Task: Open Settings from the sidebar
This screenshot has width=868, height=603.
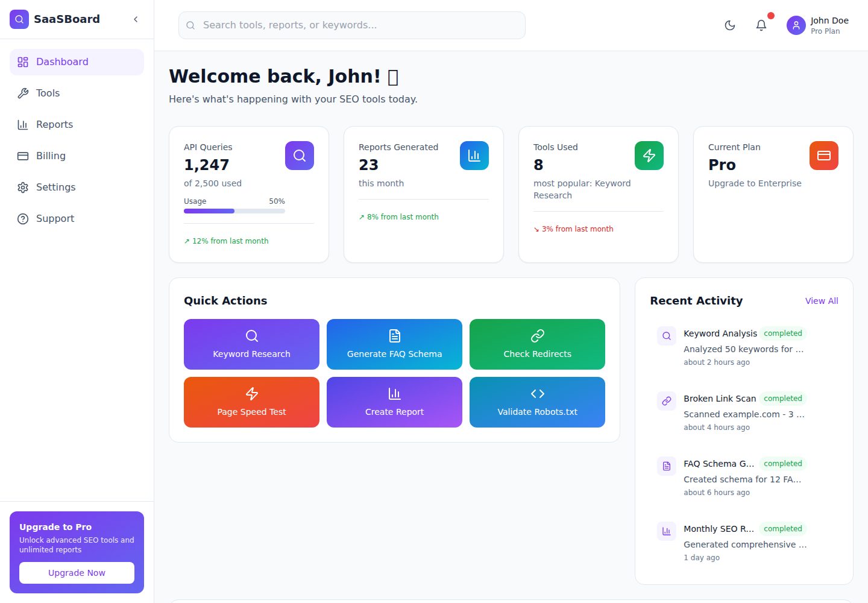Action: (77, 188)
